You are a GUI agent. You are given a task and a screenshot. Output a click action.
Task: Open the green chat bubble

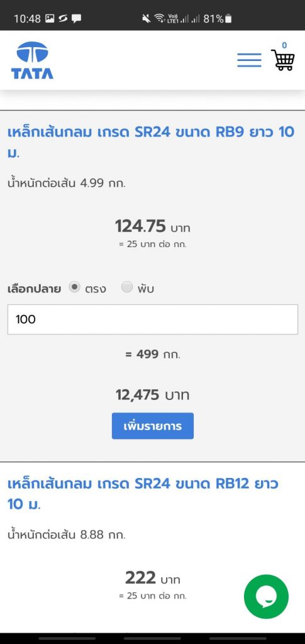tap(266, 596)
